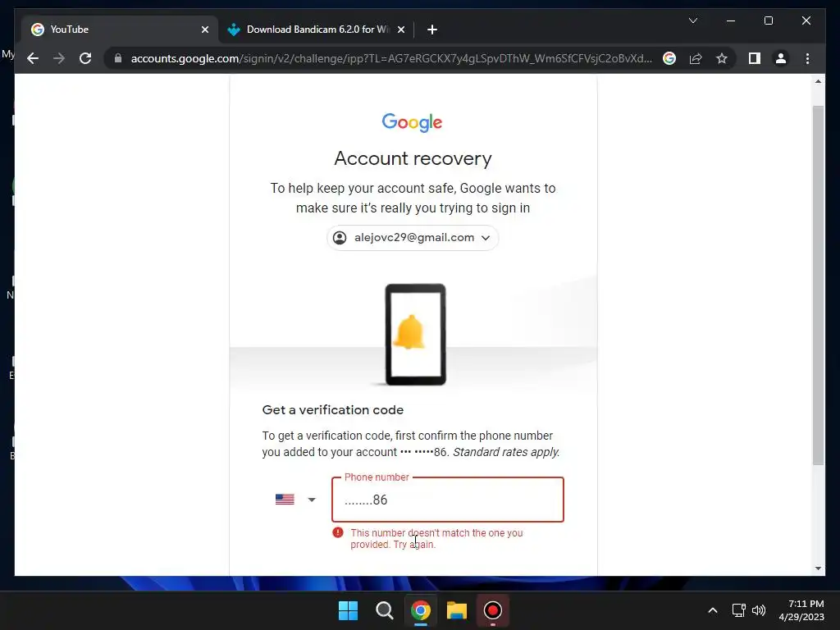Open the share page icon in address bar
Viewport: 840px width, 630px height.
point(696,58)
